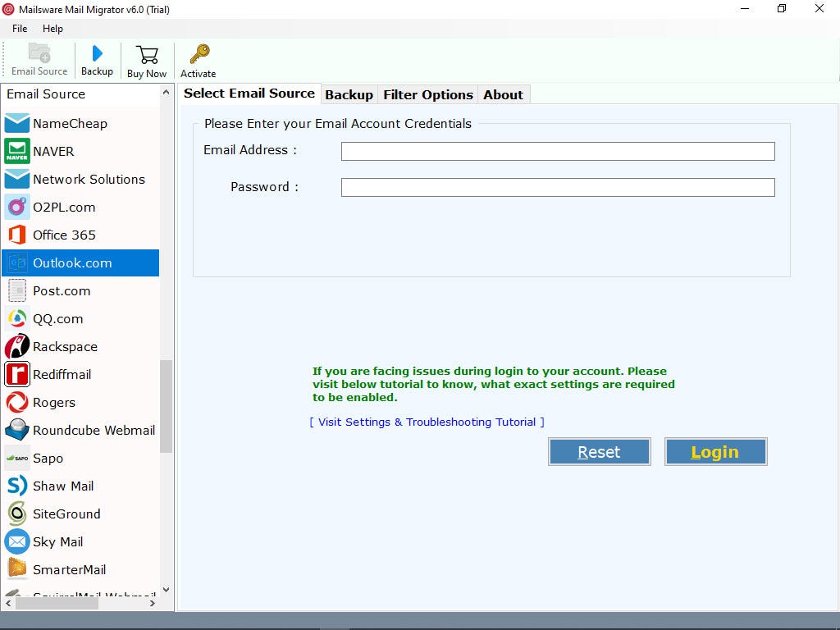Click the source list scroll down arrow

[x=166, y=589]
